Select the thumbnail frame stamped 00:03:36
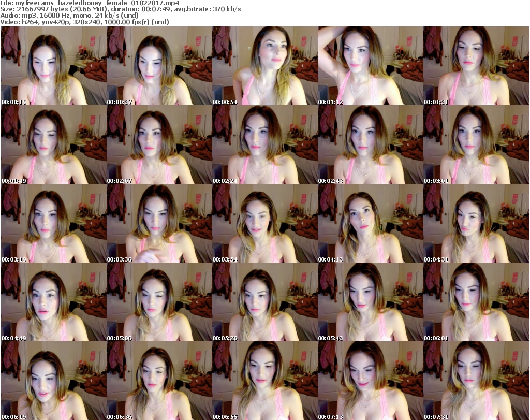Viewport: 530px width, 420px height. pyautogui.click(x=159, y=224)
